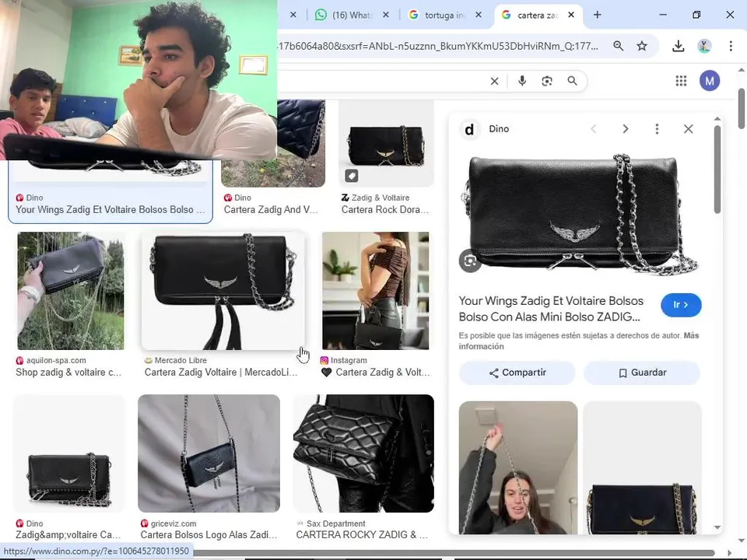Close the WhatsApp tab
747x560 pixels.
(x=386, y=15)
